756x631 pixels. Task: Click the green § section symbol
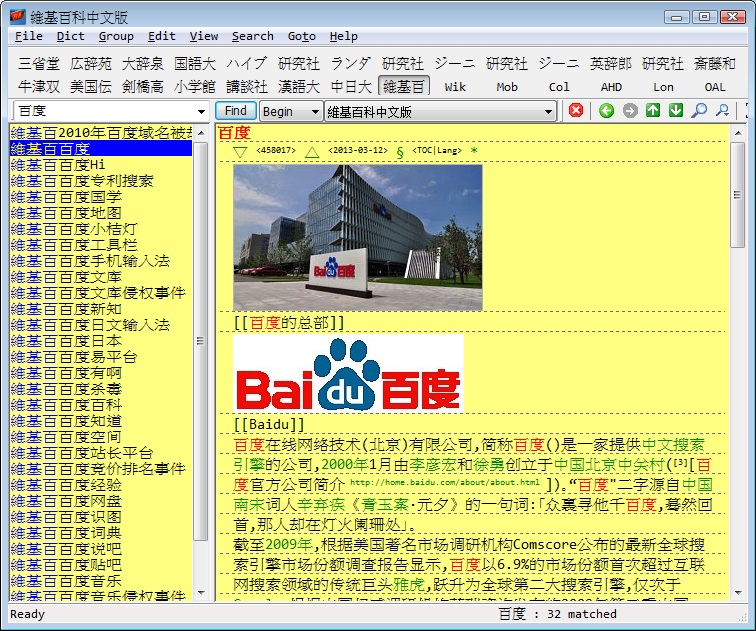[x=400, y=152]
